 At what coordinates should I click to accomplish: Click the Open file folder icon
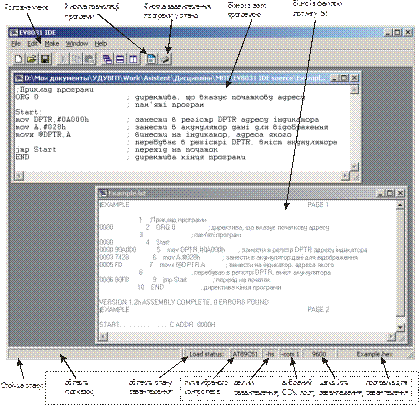click(x=32, y=59)
